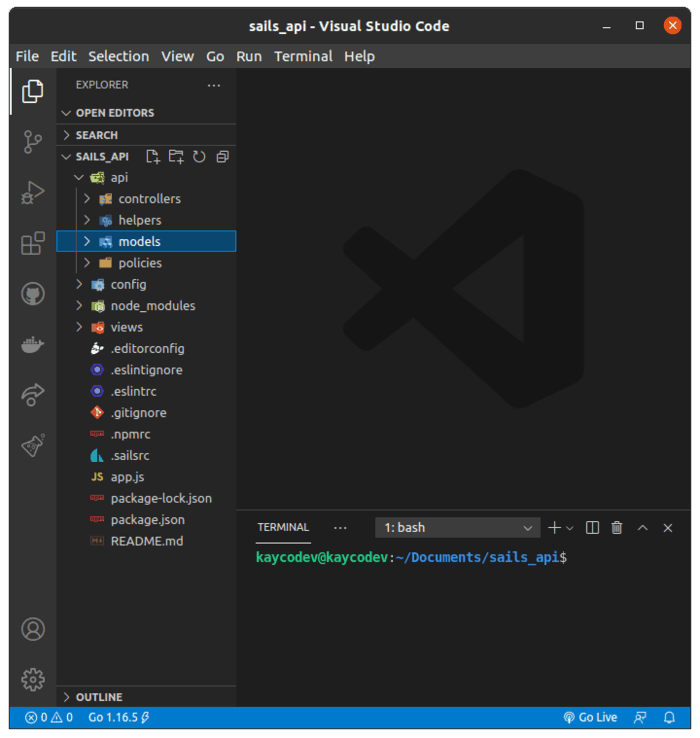Open the app.js file
Image resolution: width=700 pixels, height=738 pixels.
[146, 477]
